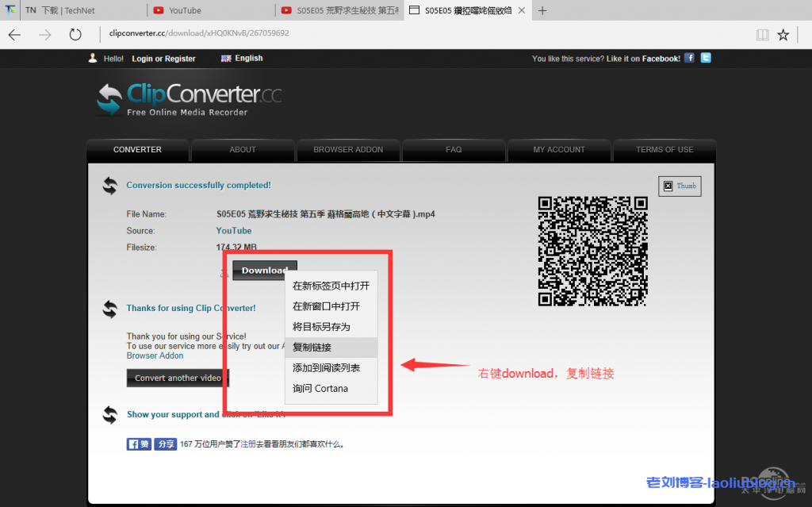Open reading view book icon
The image size is (812, 507).
point(762,34)
